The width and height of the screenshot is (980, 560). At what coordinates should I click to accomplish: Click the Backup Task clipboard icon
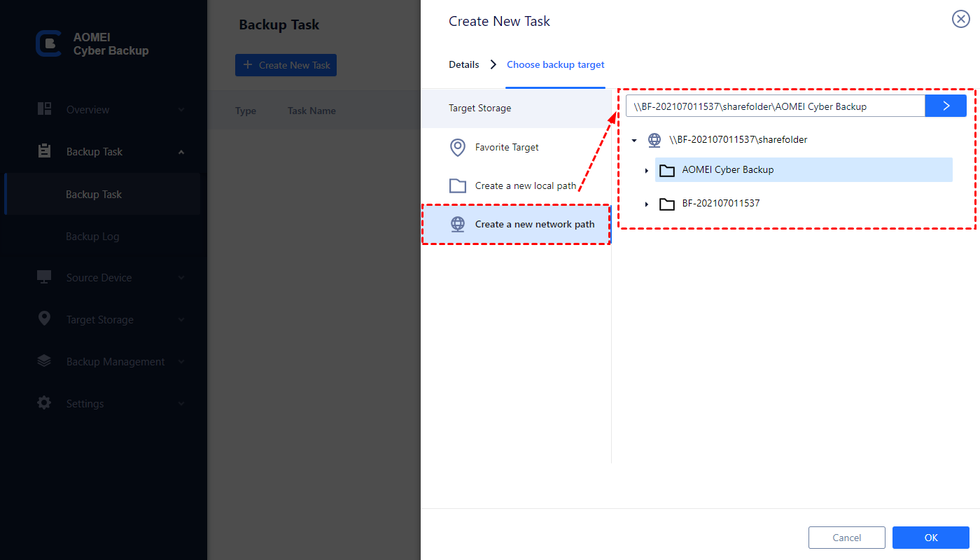click(x=45, y=151)
